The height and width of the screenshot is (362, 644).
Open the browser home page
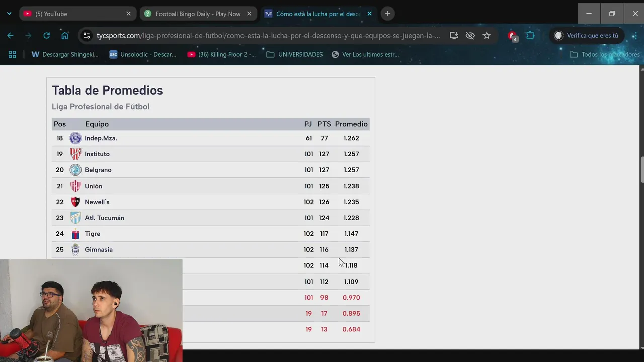point(65,36)
